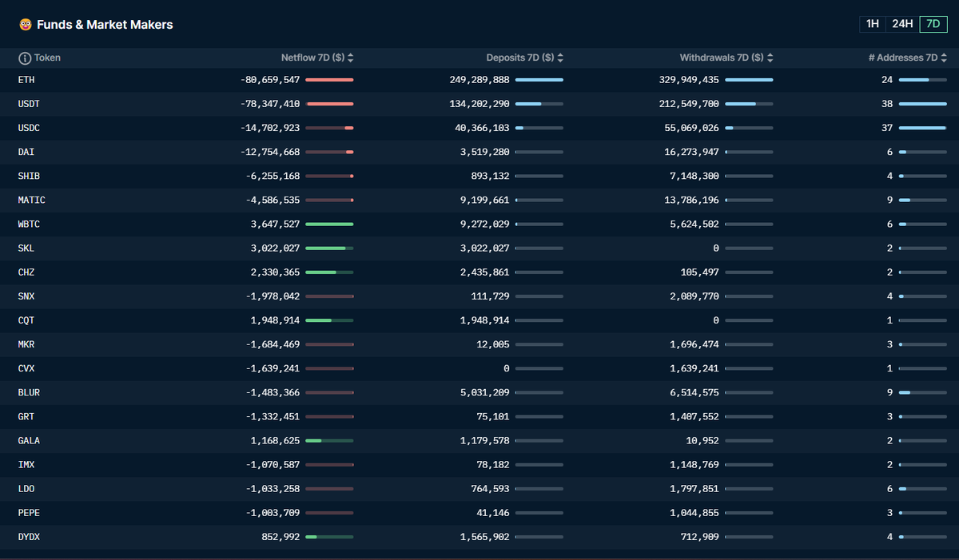Sort by Withdrawals 7D column arrows
959x560 pixels.
coord(770,58)
